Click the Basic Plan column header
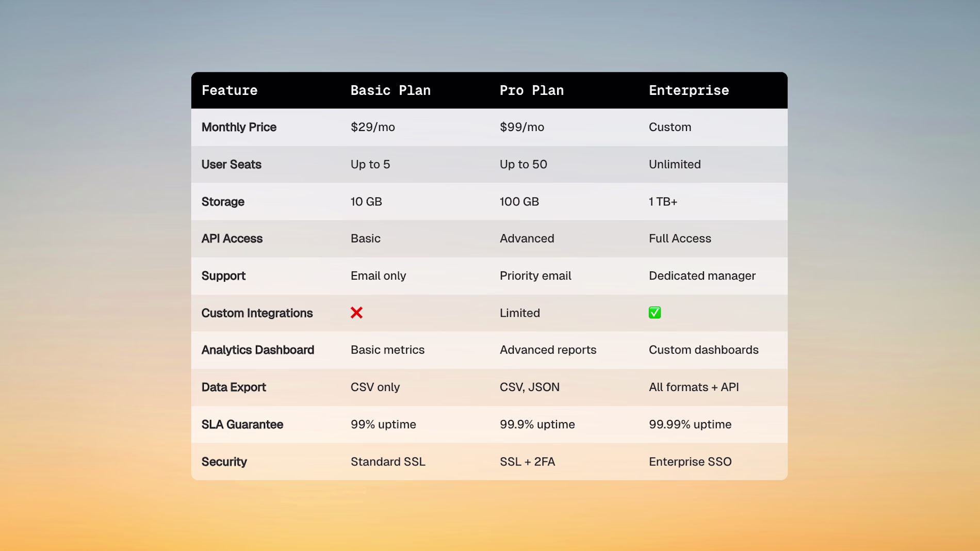Screen dimensions: 980x551 click(x=390, y=91)
